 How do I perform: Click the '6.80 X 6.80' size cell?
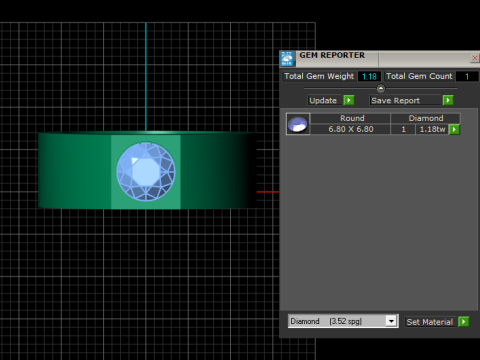coord(351,129)
